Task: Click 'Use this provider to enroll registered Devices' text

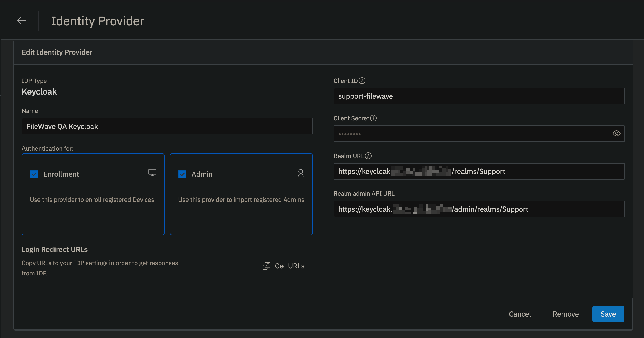Action: tap(92, 199)
